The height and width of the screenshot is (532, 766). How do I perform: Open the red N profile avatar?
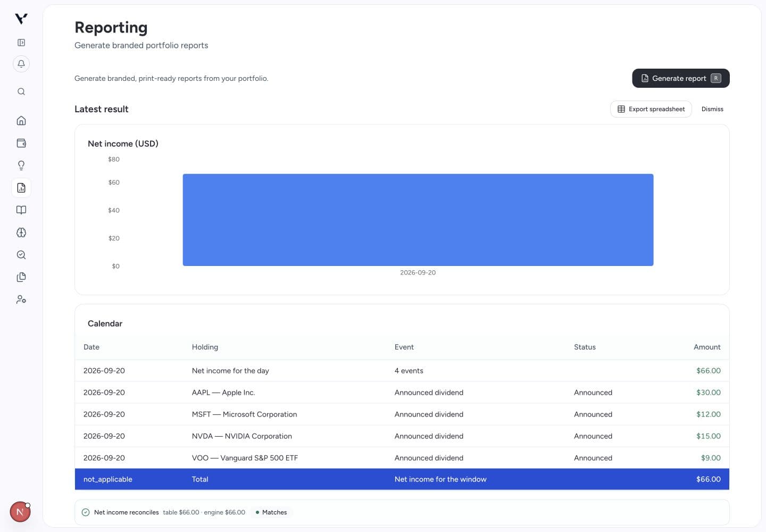(20, 512)
